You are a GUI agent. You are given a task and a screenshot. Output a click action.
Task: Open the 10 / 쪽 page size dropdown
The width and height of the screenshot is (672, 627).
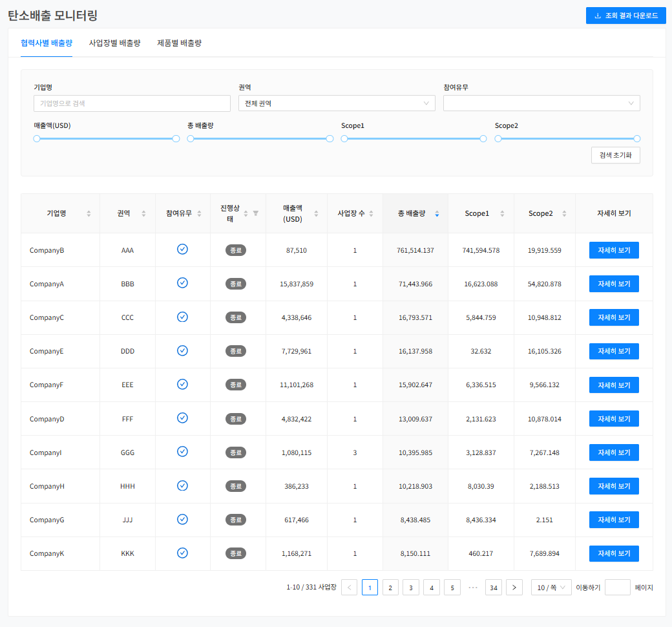click(x=551, y=588)
